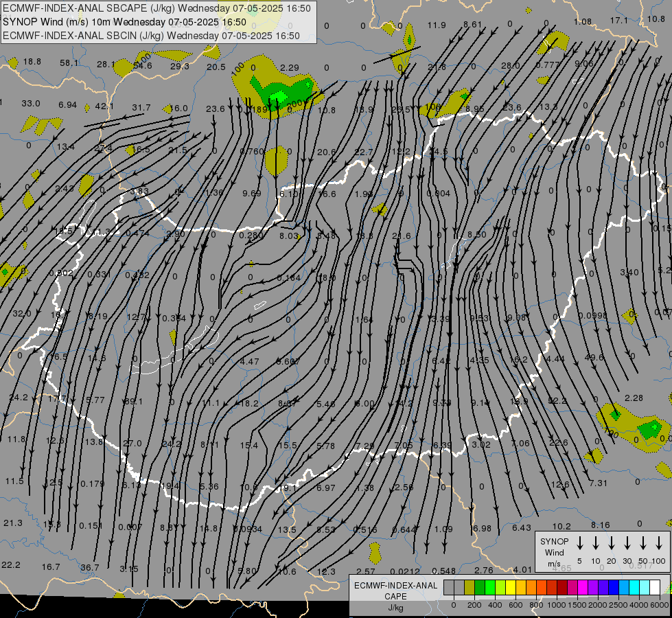Image resolution: width=672 pixels, height=618 pixels.
Task: Click the 10.2 value on the map
Action: point(561,526)
